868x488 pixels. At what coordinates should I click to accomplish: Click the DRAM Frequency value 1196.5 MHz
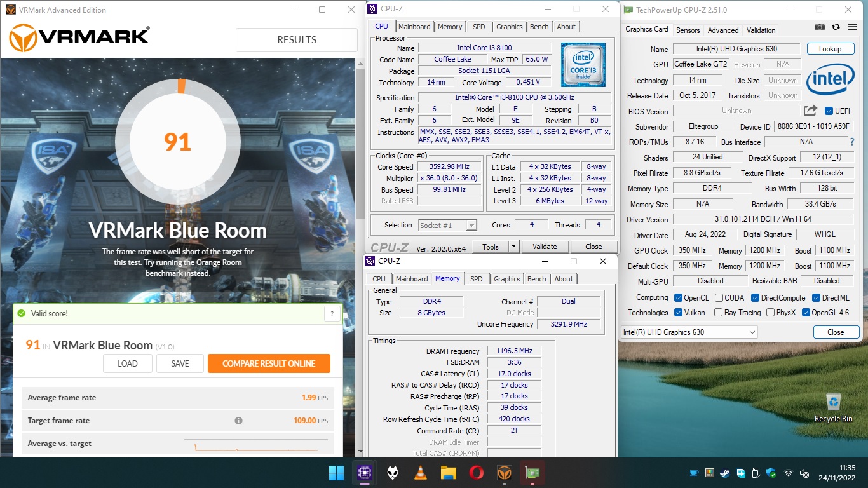click(515, 351)
